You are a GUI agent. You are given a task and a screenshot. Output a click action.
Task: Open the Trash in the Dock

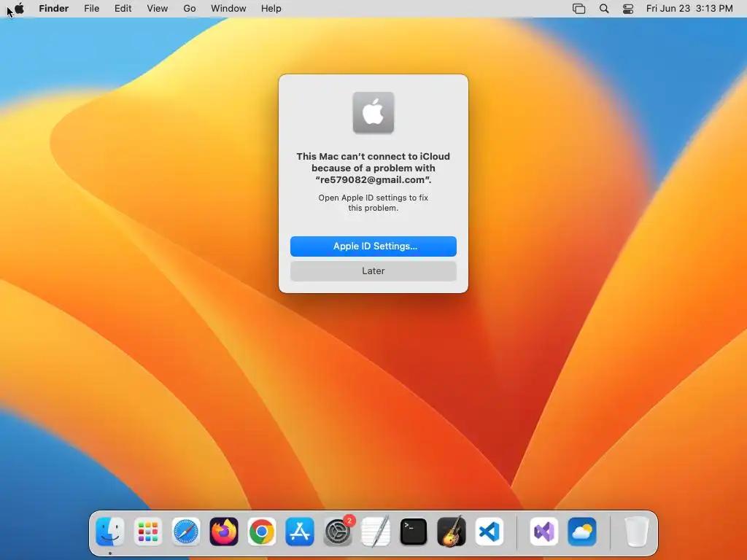tap(636, 532)
